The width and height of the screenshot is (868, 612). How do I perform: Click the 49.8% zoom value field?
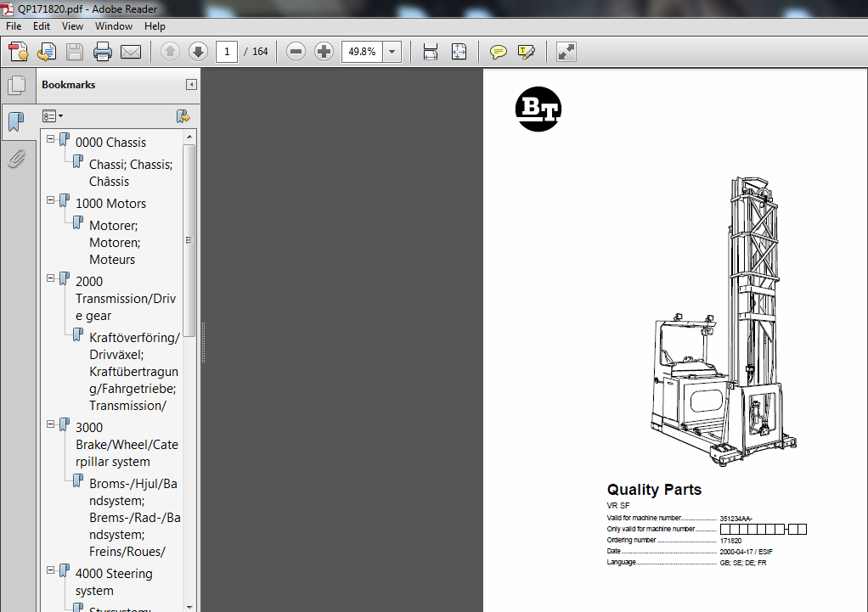coord(362,52)
